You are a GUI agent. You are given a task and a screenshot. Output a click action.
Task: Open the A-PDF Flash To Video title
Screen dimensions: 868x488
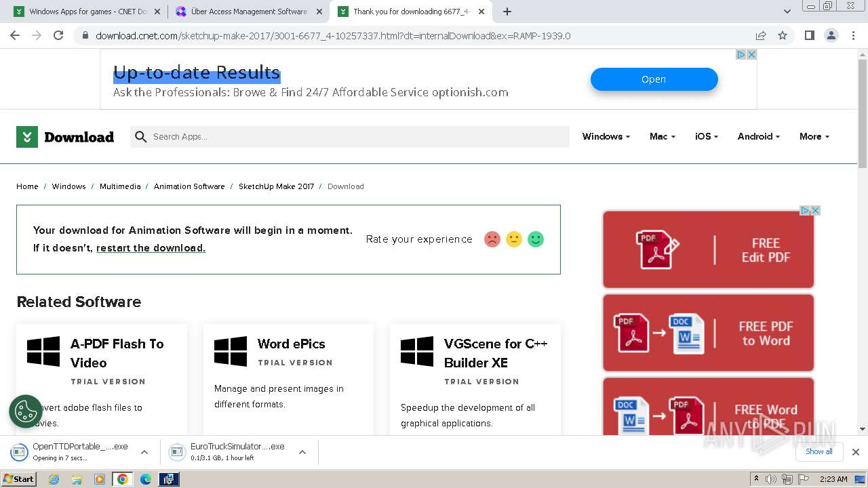click(x=117, y=353)
